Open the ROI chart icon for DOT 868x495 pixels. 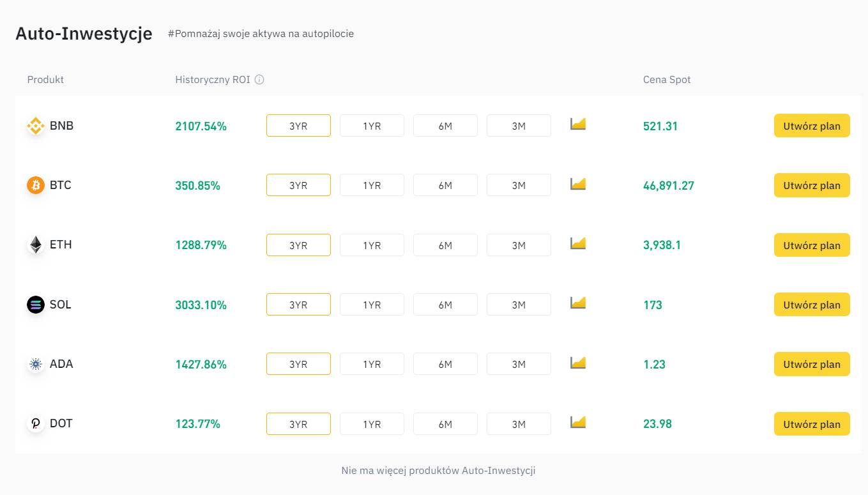(578, 422)
